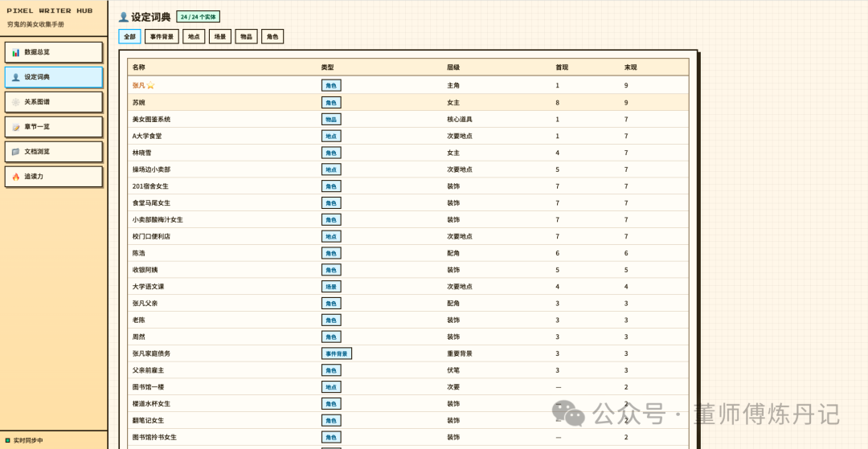This screenshot has height=449, width=868.
Task: Open the 老陈 entry
Action: pyautogui.click(x=408, y=320)
